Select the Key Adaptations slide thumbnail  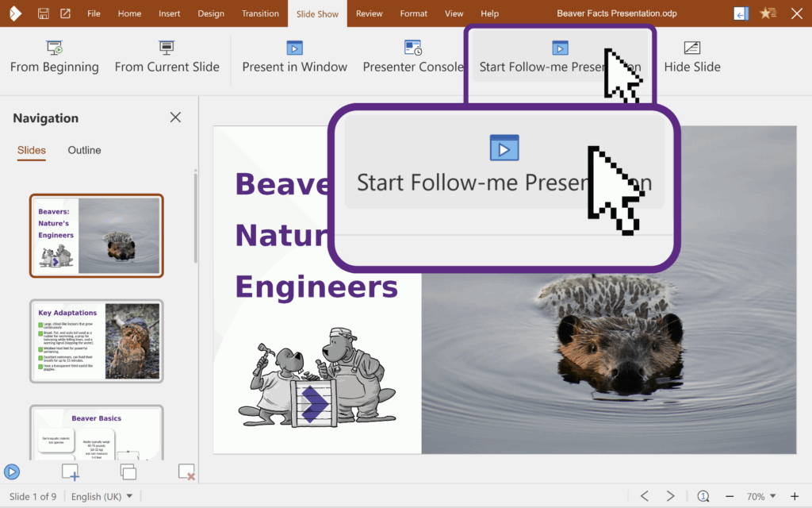(97, 341)
